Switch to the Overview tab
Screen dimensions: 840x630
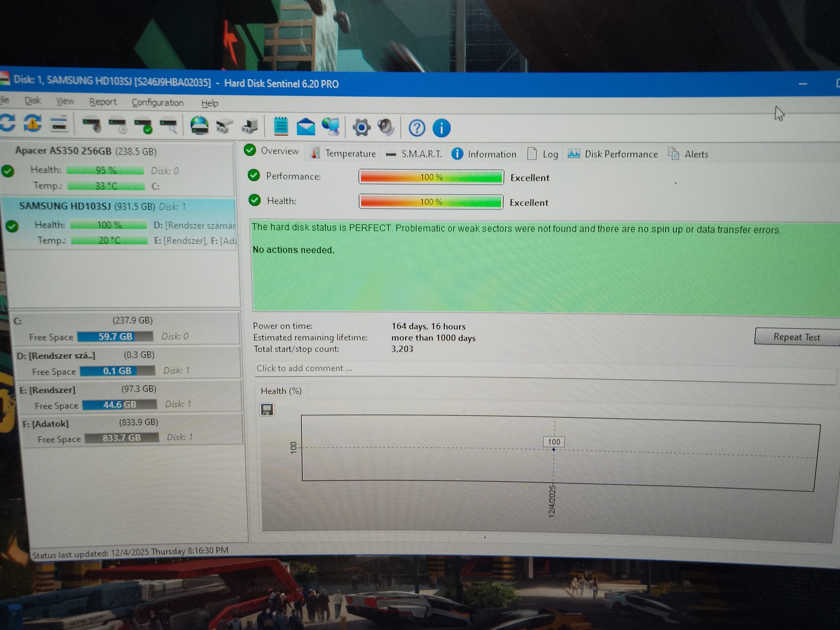[271, 151]
